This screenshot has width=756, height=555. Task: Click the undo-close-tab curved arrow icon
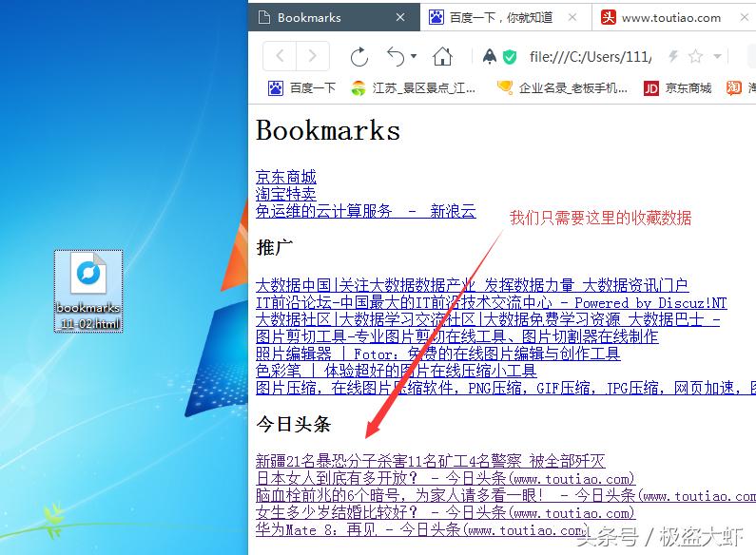tap(396, 56)
